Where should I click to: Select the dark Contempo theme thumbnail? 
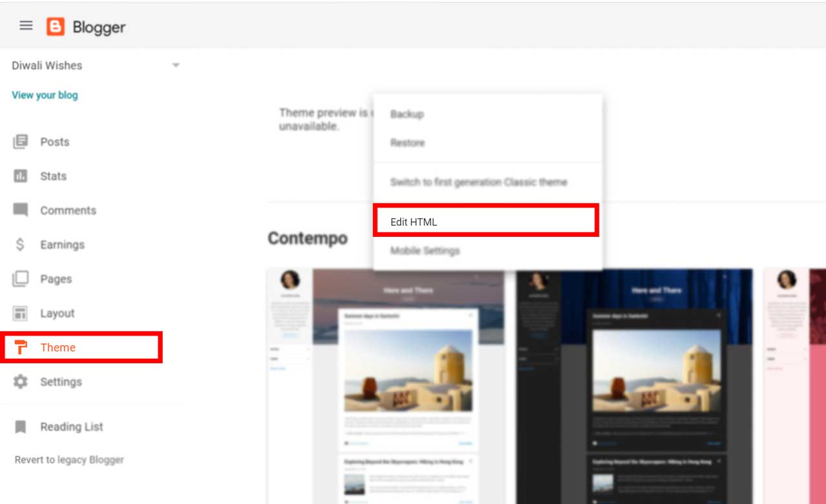tap(634, 386)
